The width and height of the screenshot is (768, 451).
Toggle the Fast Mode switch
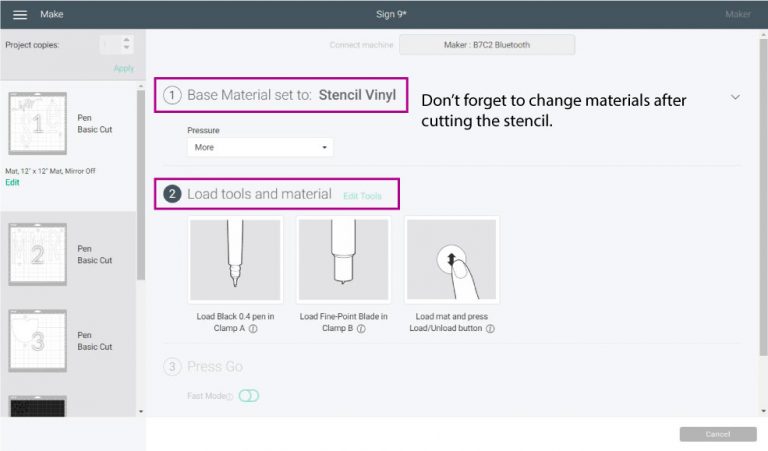249,396
